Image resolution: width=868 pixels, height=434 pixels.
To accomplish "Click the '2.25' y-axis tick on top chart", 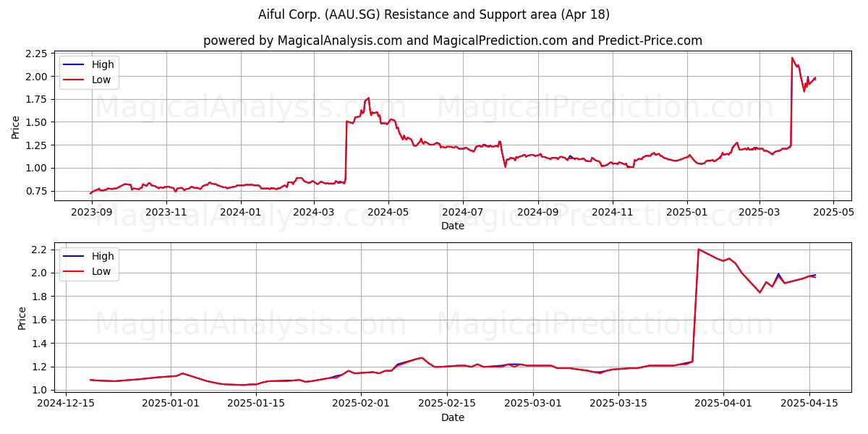I will [x=36, y=54].
